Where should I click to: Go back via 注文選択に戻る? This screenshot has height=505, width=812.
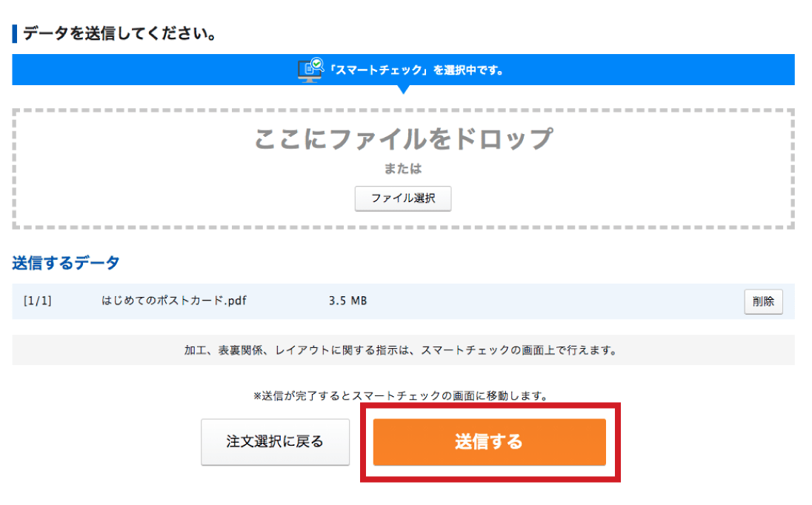(x=275, y=442)
